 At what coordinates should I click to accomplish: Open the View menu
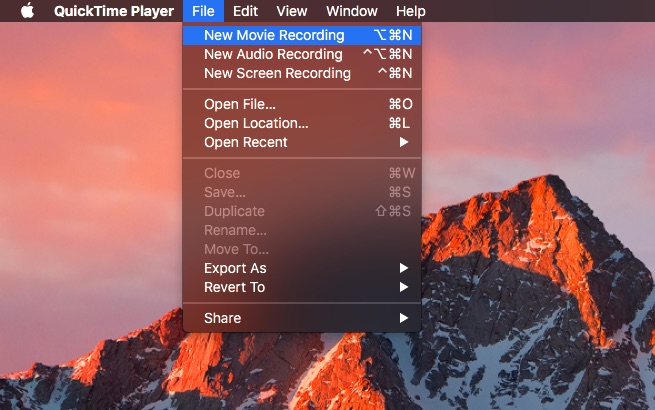(292, 11)
